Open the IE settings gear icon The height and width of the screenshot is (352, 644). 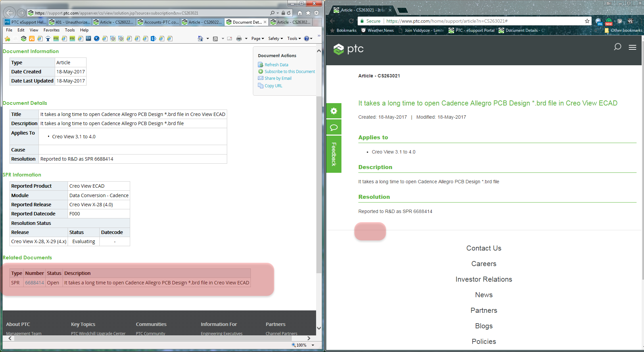coord(316,13)
